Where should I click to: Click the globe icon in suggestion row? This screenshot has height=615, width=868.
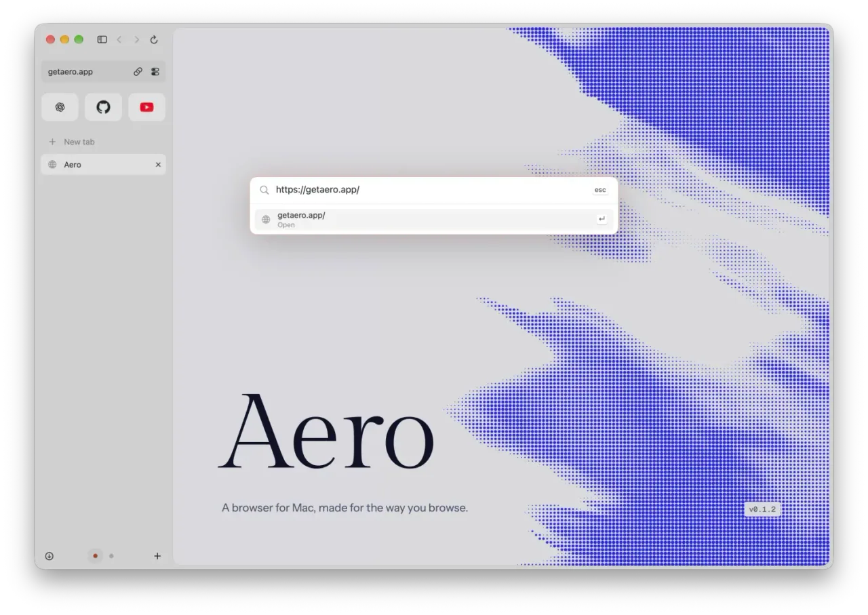(x=266, y=220)
